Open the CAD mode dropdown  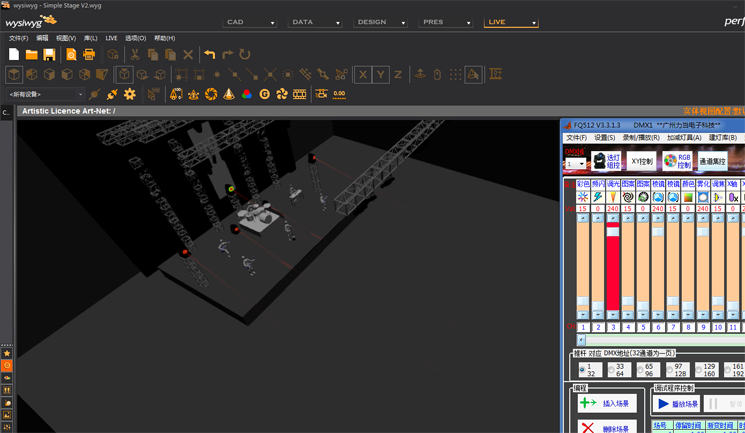(x=249, y=22)
